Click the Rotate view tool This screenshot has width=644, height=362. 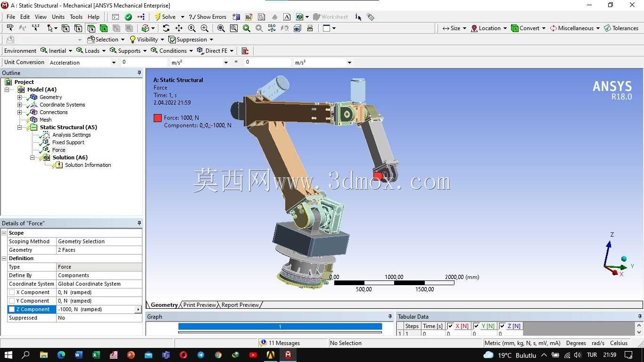tap(166, 28)
